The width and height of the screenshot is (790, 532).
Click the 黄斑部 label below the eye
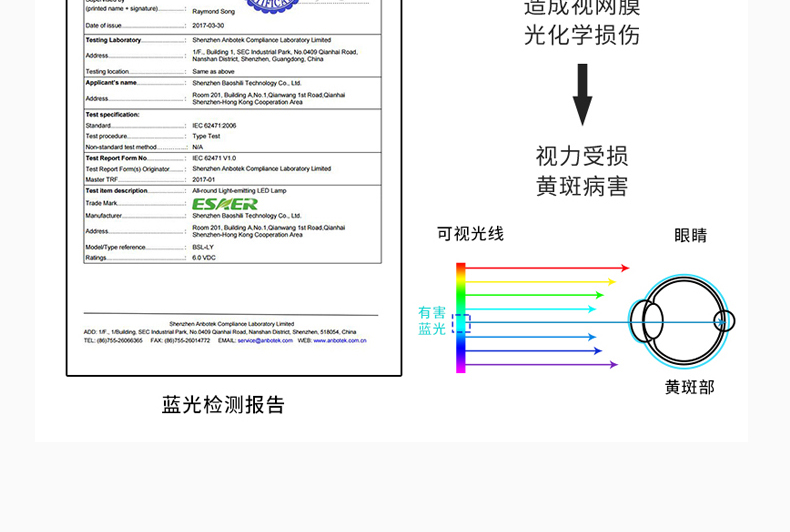coord(690,387)
